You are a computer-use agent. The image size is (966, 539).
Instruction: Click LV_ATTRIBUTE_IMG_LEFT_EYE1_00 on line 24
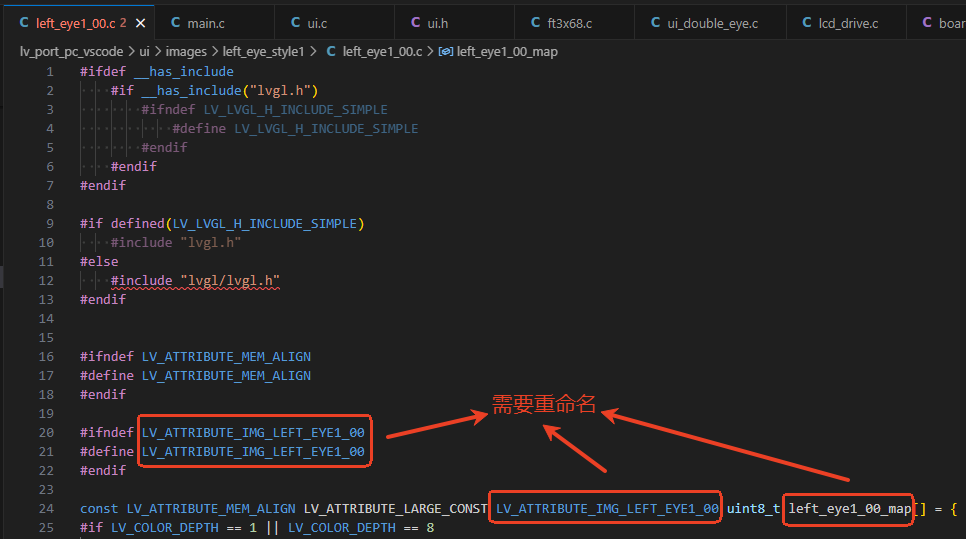click(607, 509)
